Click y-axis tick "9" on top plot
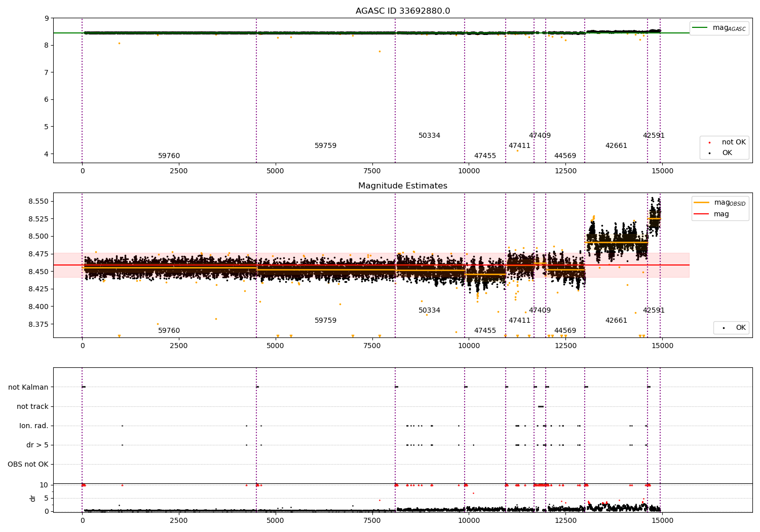The width and height of the screenshot is (760, 532). (x=47, y=18)
